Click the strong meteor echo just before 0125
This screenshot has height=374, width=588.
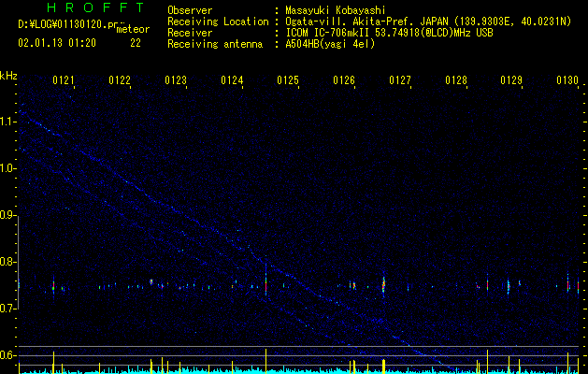pyautogui.click(x=265, y=283)
